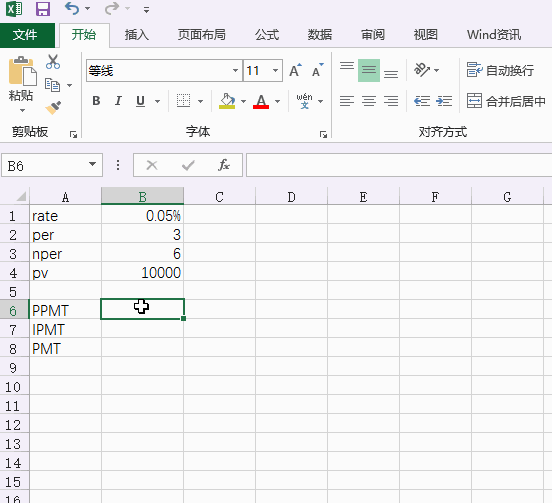The width and height of the screenshot is (552, 503).
Task: Click the Orientation text rotation icon
Action: pyautogui.click(x=422, y=70)
